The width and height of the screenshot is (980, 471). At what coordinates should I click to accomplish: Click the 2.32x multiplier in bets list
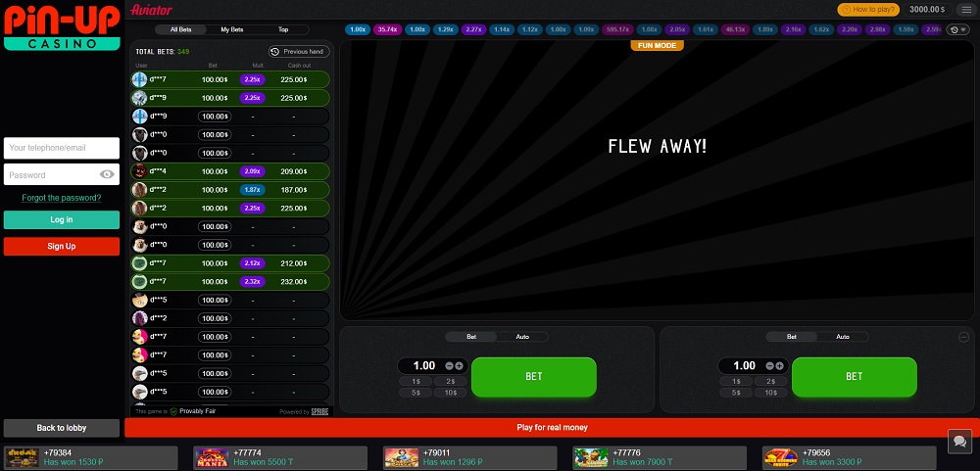253,282
